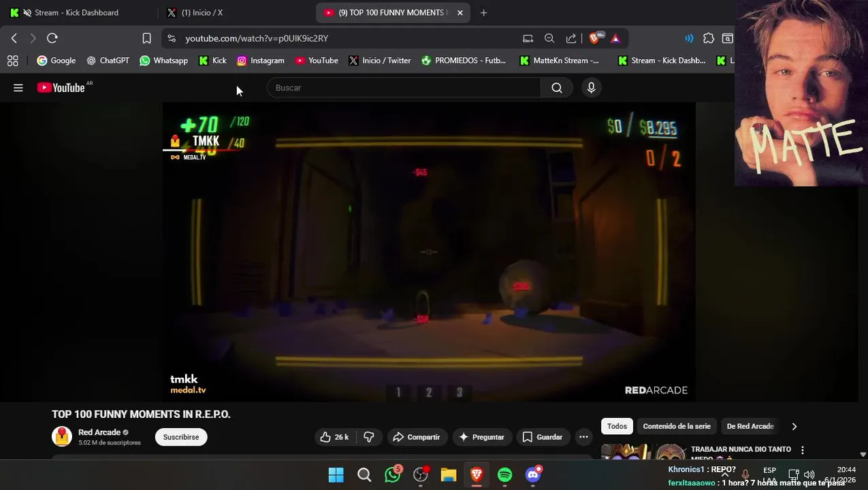Start voice search with the microphone icon

tap(591, 88)
